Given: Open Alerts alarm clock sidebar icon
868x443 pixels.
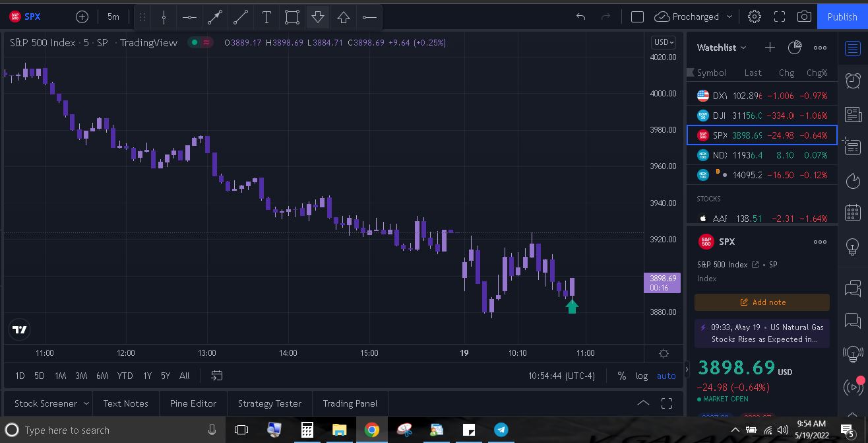Looking at the screenshot, I should [x=853, y=81].
